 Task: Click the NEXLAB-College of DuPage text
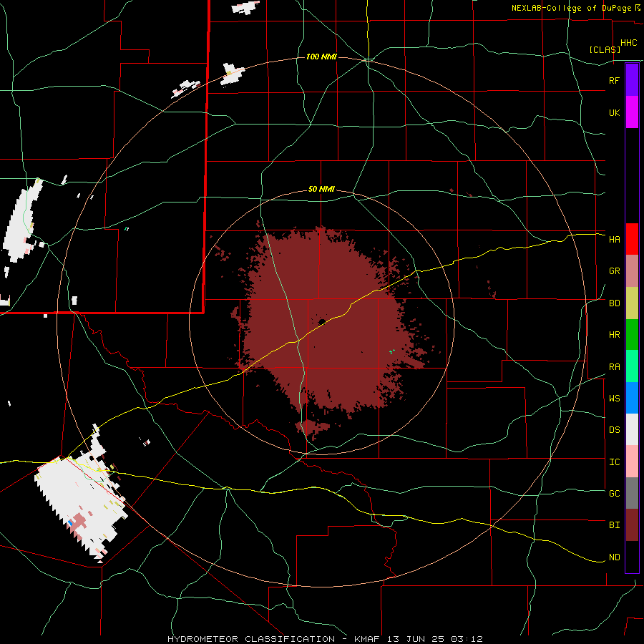tap(571, 8)
